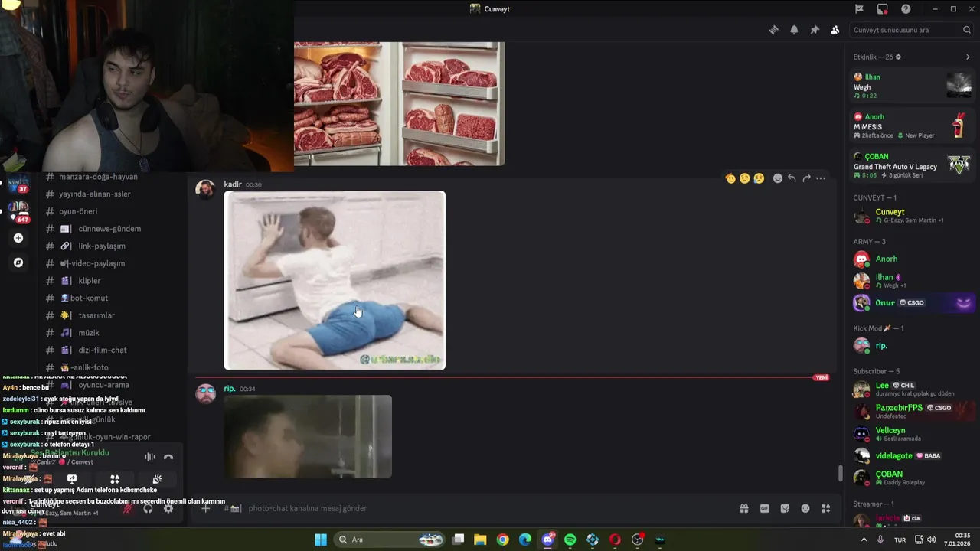Open the meat fridge image attachment
This screenshot has width=980, height=551.
399,103
